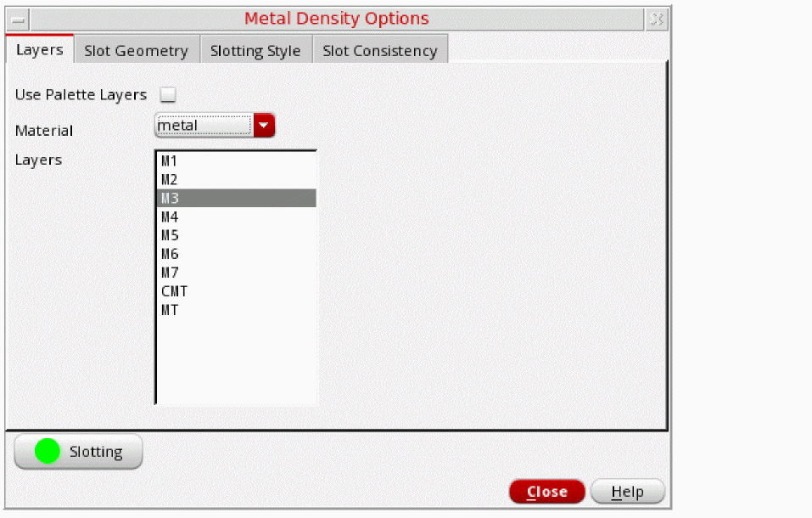This screenshot has width=812, height=518.
Task: Select layer M6 in the list
Action: click(236, 254)
